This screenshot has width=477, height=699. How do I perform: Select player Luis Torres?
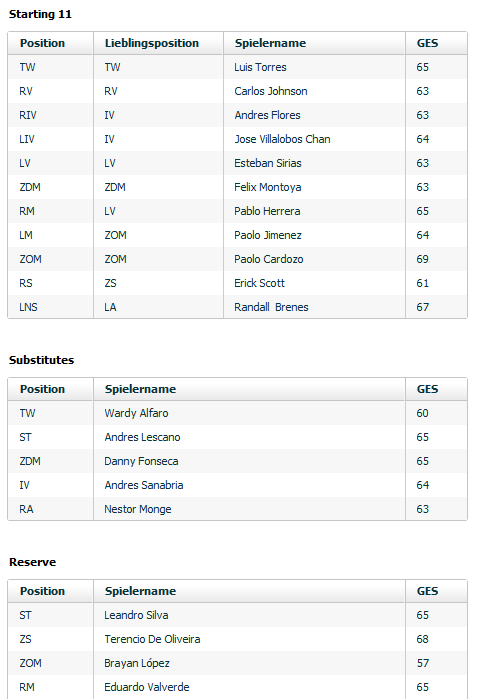260,67
